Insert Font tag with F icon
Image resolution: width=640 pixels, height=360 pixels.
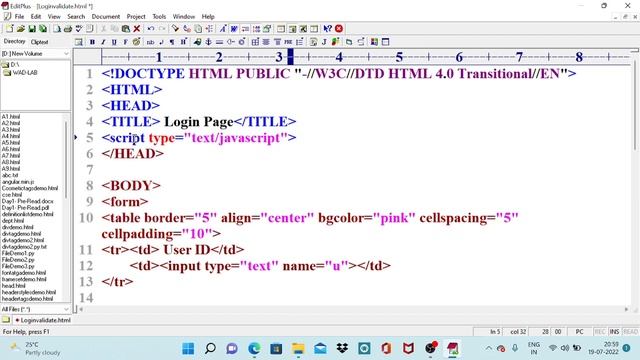[x=125, y=42]
